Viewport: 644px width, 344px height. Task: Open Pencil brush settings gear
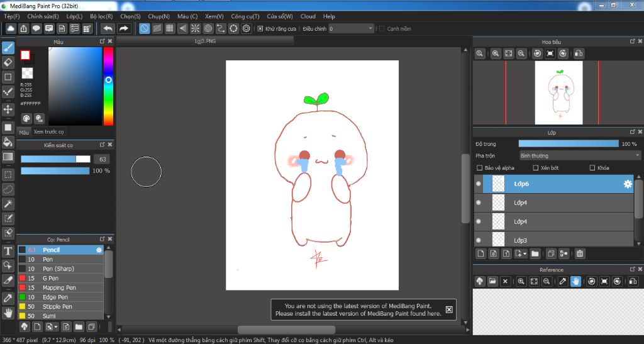(x=99, y=250)
